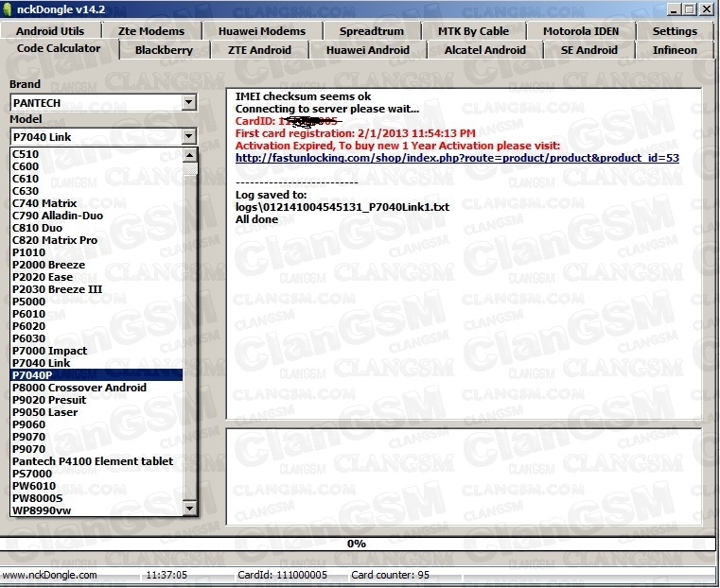Click the model list scroll down arrow
This screenshot has height=588, width=720.
coord(189,508)
